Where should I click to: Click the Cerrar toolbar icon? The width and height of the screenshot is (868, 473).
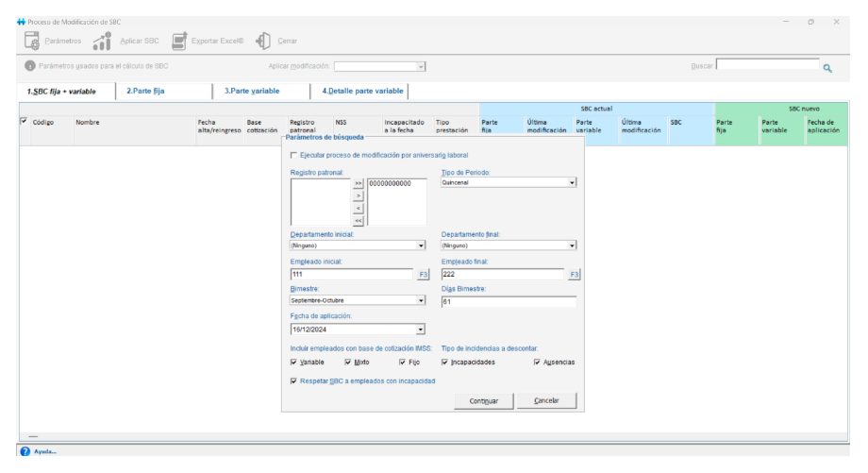coord(263,41)
